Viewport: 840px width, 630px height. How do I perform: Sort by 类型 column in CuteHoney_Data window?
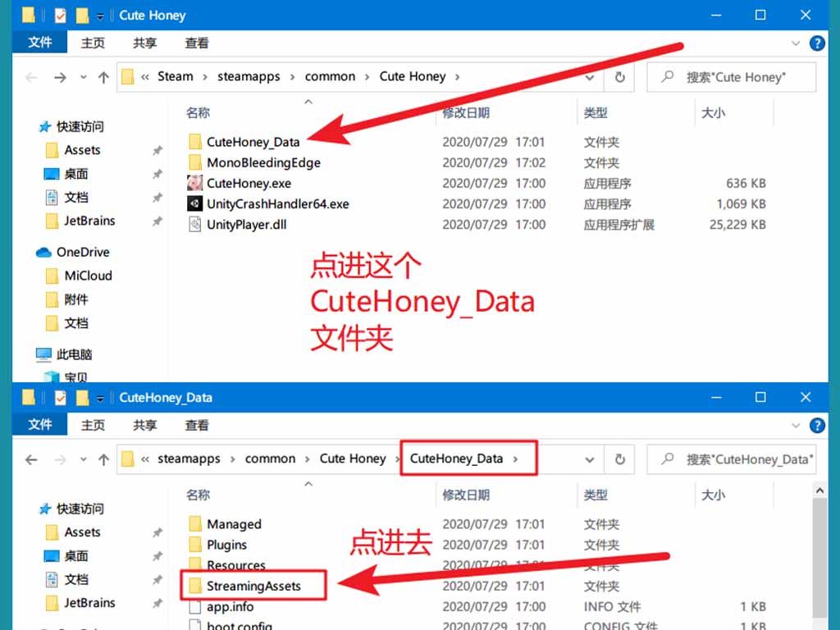(x=596, y=495)
